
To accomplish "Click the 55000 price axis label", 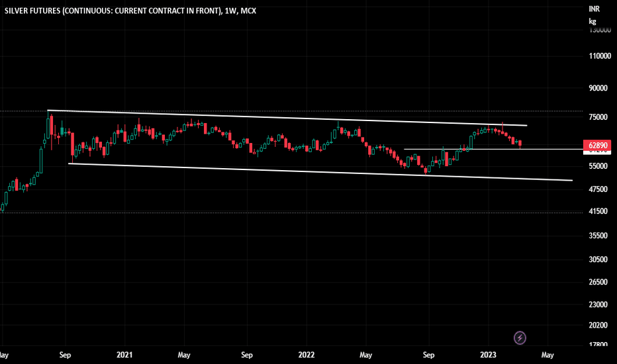I will [598, 166].
